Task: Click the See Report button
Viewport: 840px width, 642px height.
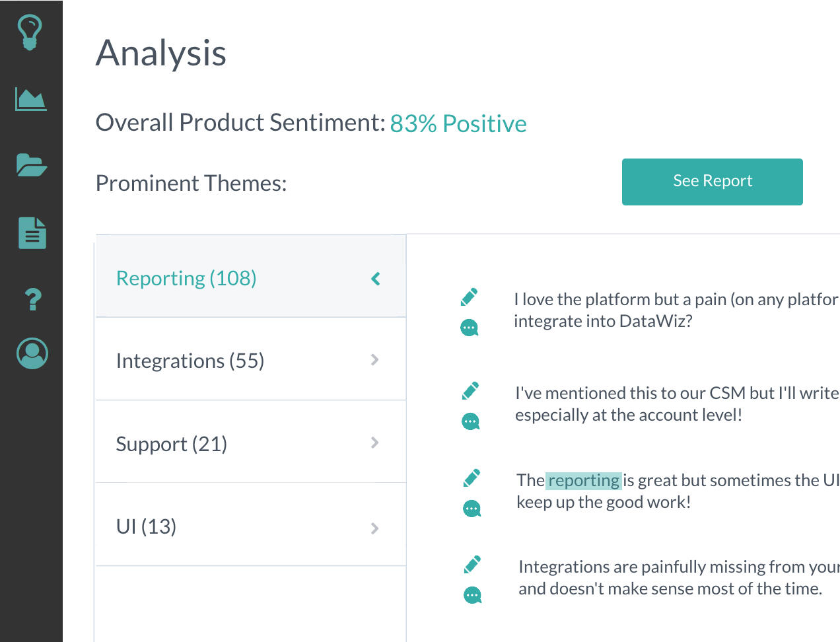Action: (x=713, y=182)
